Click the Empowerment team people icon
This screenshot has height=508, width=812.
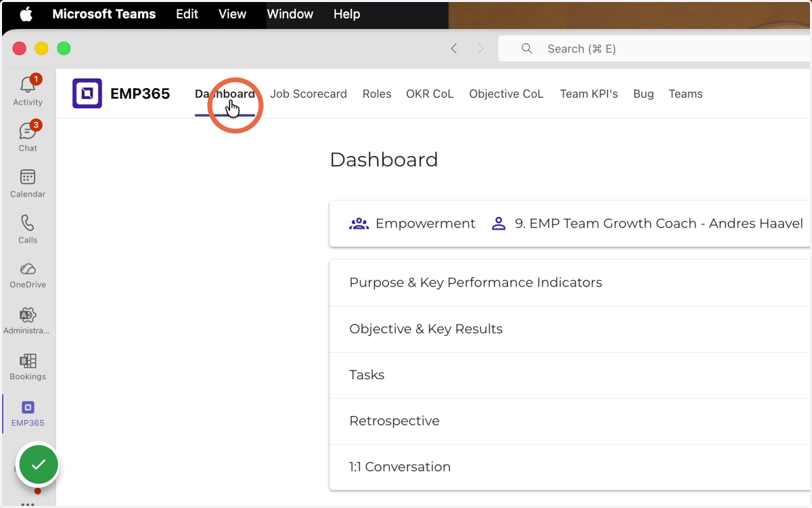(359, 224)
